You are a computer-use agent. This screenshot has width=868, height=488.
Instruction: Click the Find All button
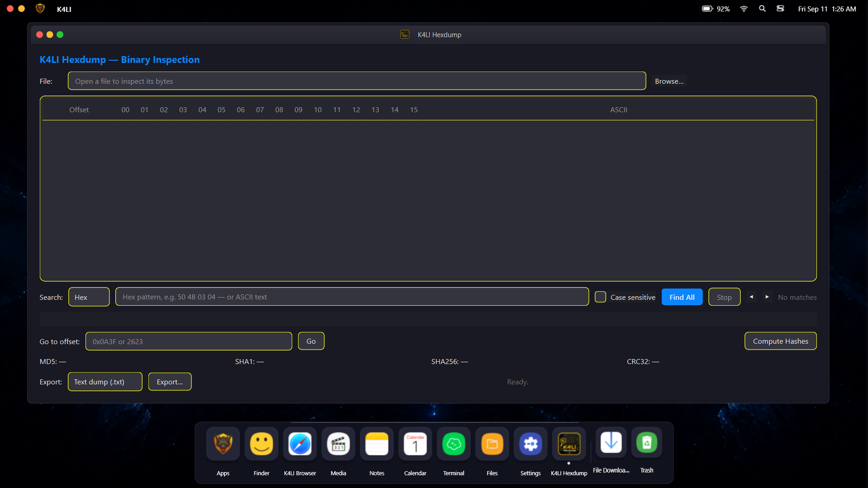[682, 297]
